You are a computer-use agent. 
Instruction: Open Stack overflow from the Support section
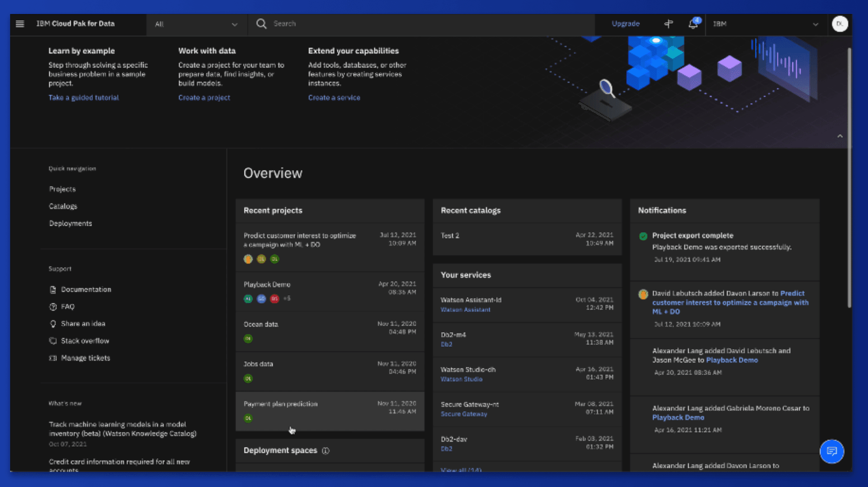point(53,341)
